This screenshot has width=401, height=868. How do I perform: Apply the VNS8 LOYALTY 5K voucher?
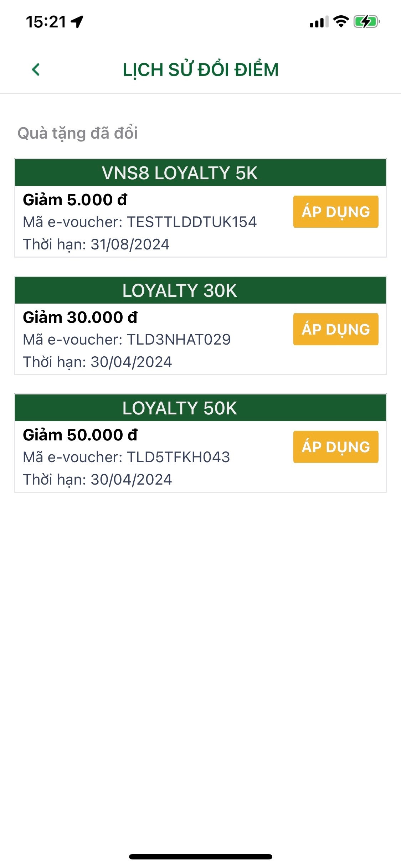(335, 212)
